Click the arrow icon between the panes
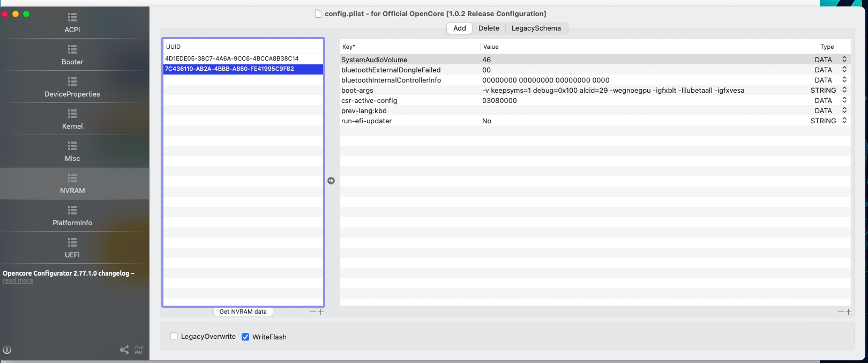Screen dimensions: 868x363 [331, 181]
